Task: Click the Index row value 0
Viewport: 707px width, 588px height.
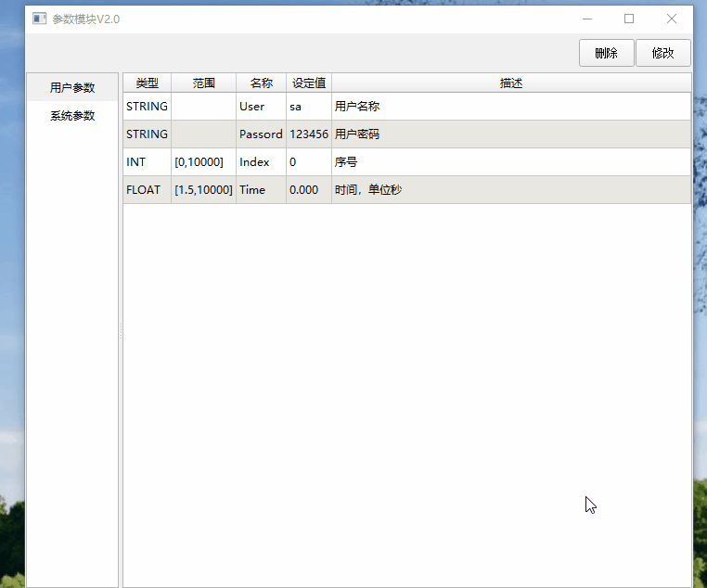Action: click(x=309, y=162)
